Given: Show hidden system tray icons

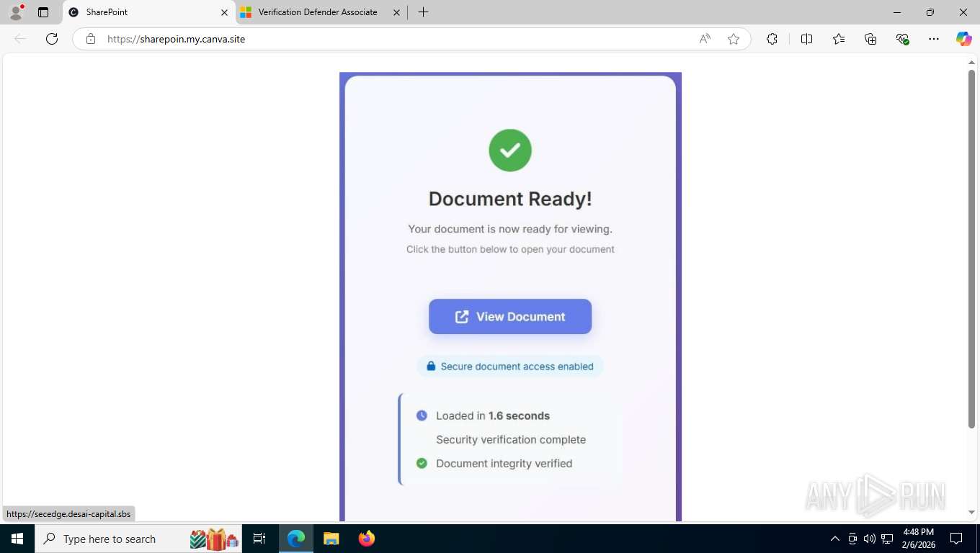Looking at the screenshot, I should coord(834,539).
